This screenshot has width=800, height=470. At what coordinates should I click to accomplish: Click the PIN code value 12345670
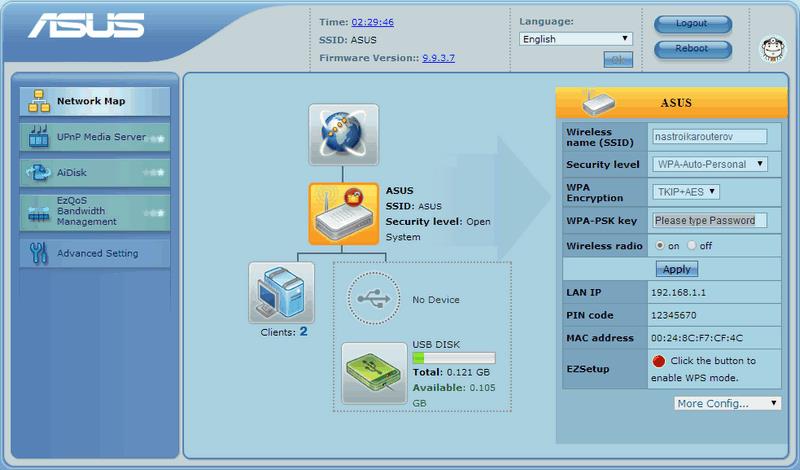pos(673,315)
